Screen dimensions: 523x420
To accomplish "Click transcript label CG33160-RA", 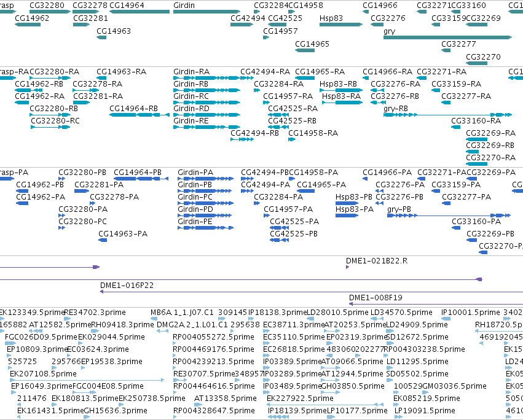I will 476,121.
